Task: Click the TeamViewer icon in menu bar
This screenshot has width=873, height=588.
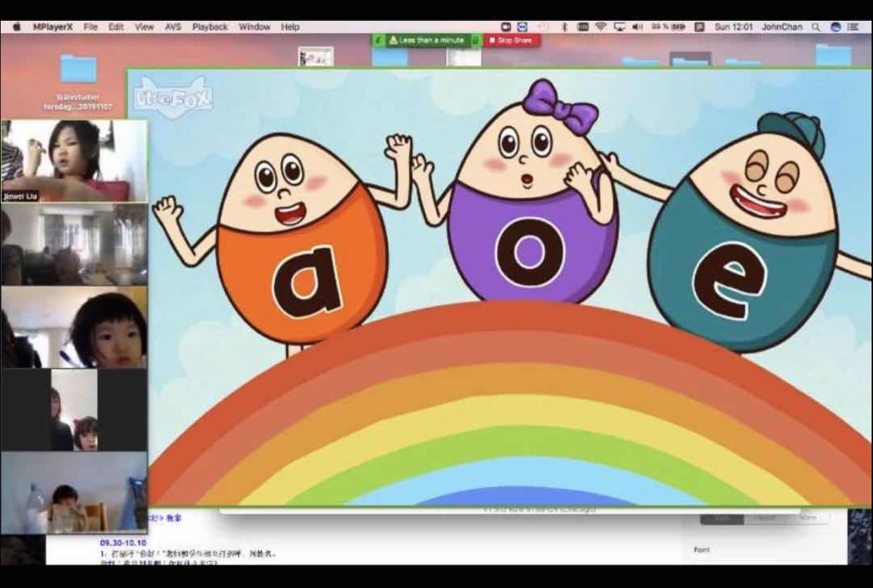Action: click(x=522, y=27)
